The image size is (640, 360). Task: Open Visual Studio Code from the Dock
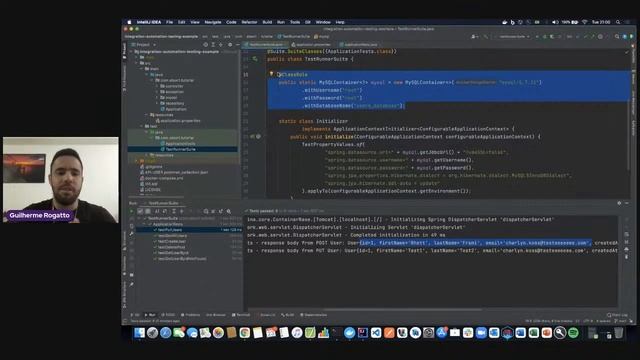coord(376,333)
